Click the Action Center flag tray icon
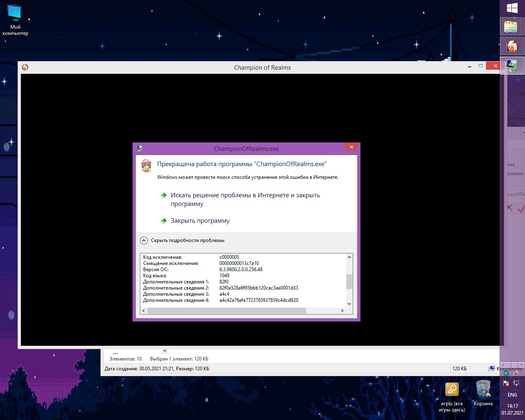Viewport: 525px width, 420px height. point(506,383)
